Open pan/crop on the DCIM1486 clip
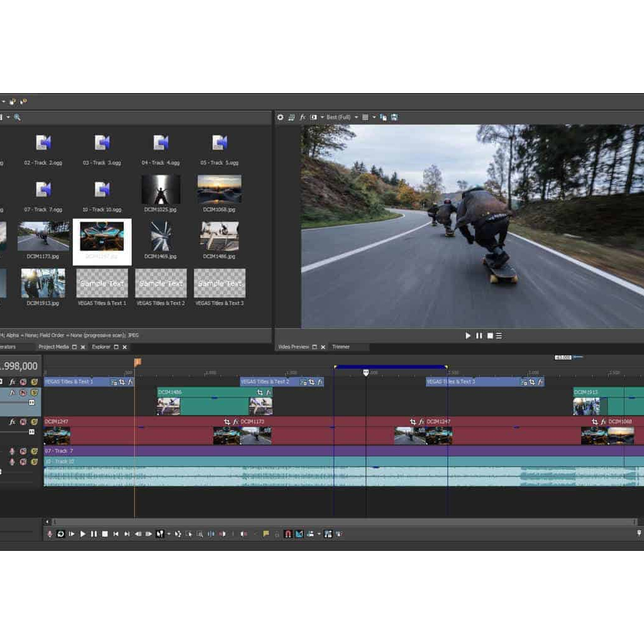This screenshot has height=644, width=644. click(x=259, y=392)
